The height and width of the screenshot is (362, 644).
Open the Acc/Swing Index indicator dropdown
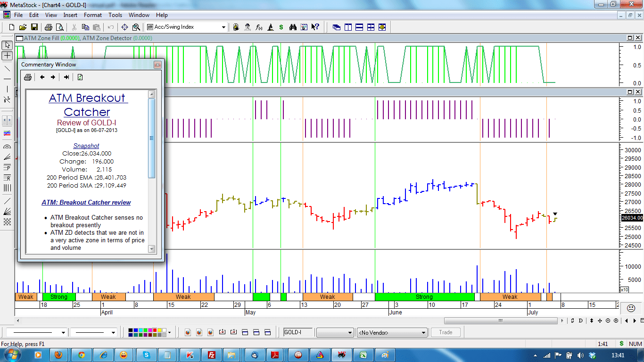(224, 27)
